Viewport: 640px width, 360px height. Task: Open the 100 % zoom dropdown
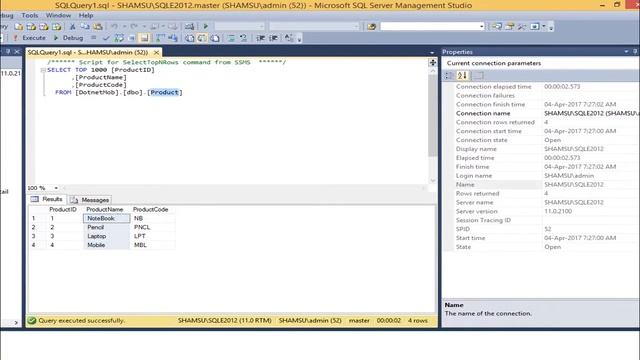(56, 188)
